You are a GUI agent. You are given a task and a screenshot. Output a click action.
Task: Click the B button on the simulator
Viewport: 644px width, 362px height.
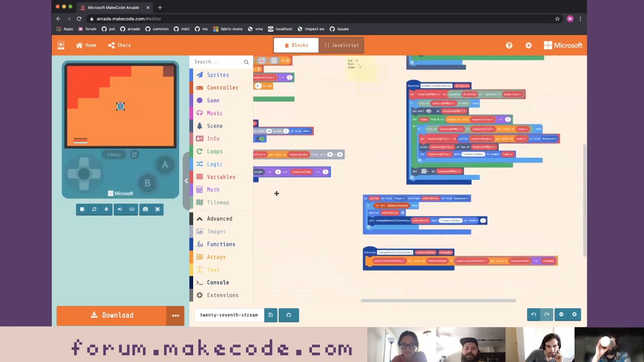coord(147,183)
